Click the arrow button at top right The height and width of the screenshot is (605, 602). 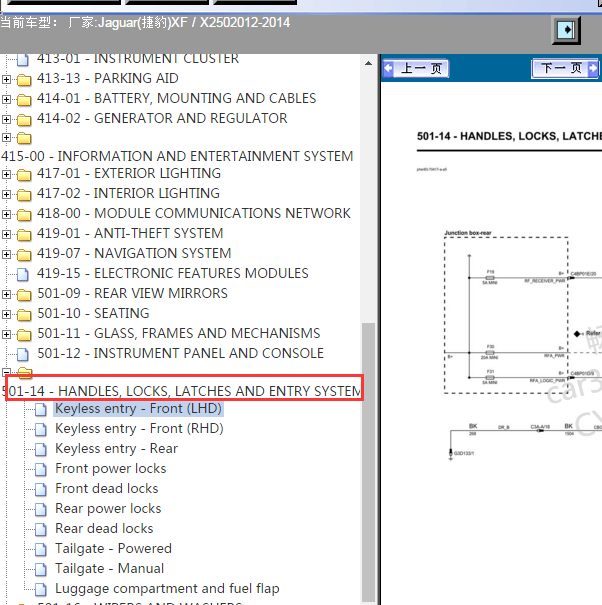[x=566, y=30]
